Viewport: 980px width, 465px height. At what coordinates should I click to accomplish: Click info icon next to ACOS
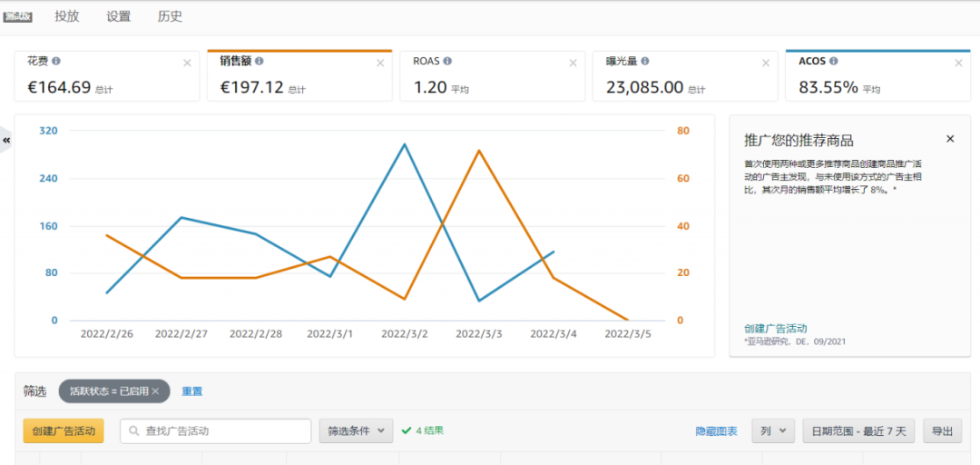tap(834, 62)
